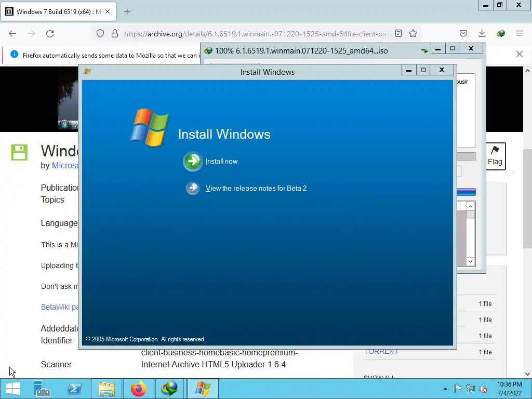Click the Windows flag icon in Install Windows title bar

(87, 72)
